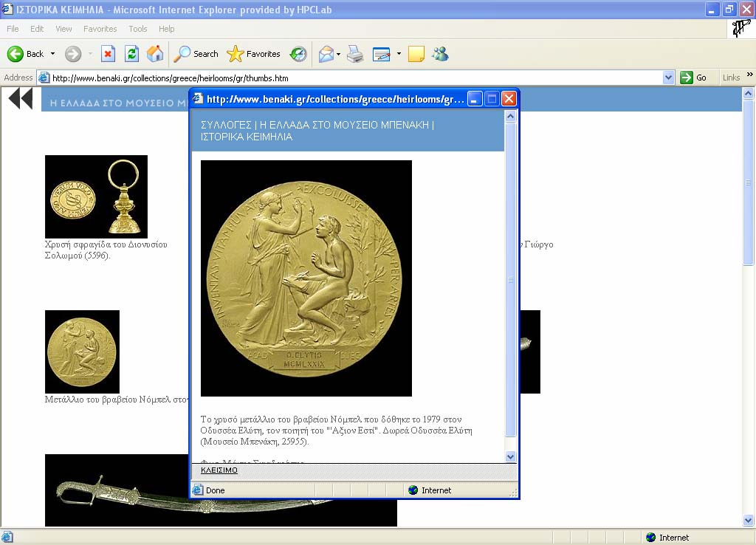Click the IE throbber logo

(x=741, y=29)
